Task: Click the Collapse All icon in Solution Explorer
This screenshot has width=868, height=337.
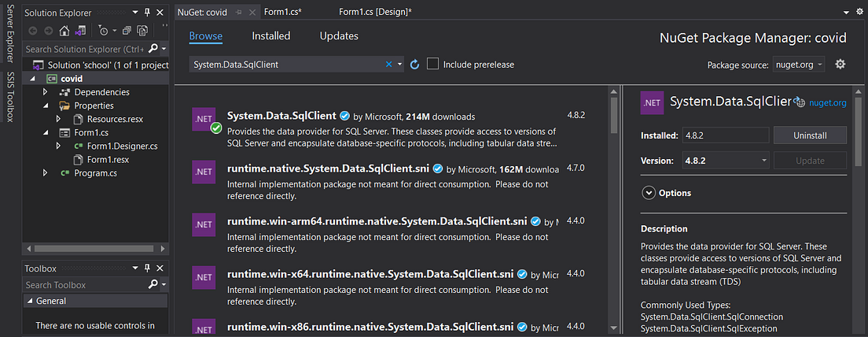Action: click(127, 31)
